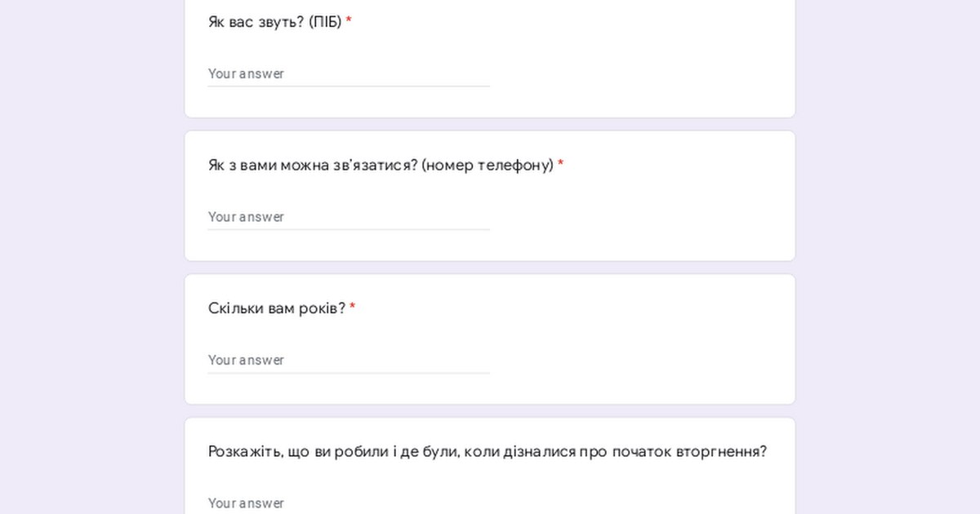The height and width of the screenshot is (514, 980).
Task: Click the question text "Як вас звуть?"
Action: coord(256,22)
